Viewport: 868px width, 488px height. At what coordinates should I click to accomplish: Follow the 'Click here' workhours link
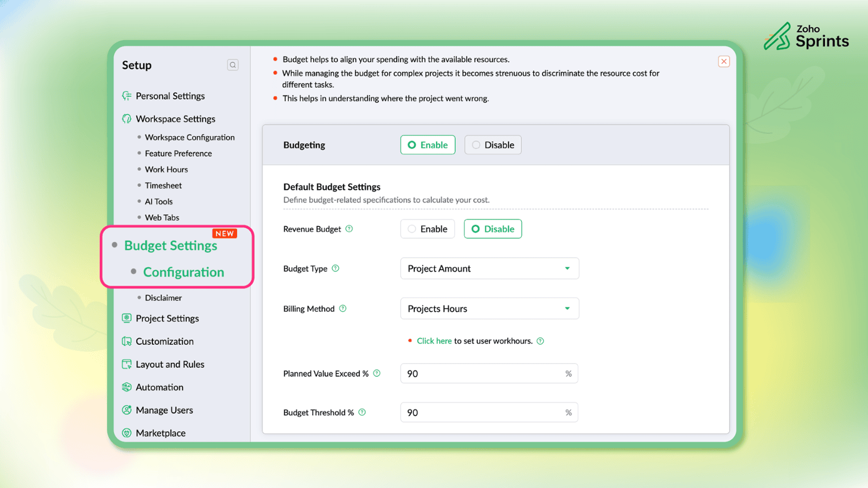coord(434,341)
